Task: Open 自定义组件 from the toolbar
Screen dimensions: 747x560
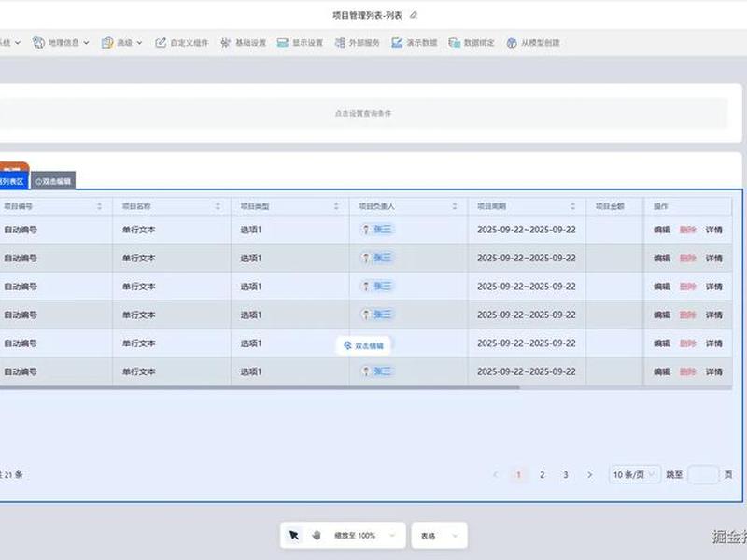Action: coord(182,42)
